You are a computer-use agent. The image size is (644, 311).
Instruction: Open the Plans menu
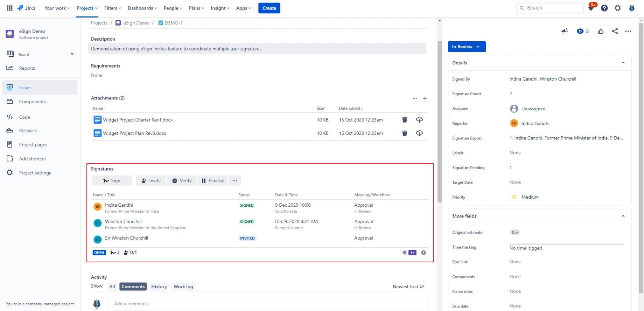coord(196,8)
